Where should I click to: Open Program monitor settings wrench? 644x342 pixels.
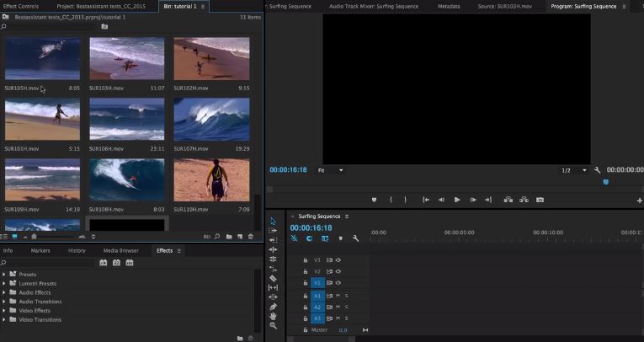598,170
